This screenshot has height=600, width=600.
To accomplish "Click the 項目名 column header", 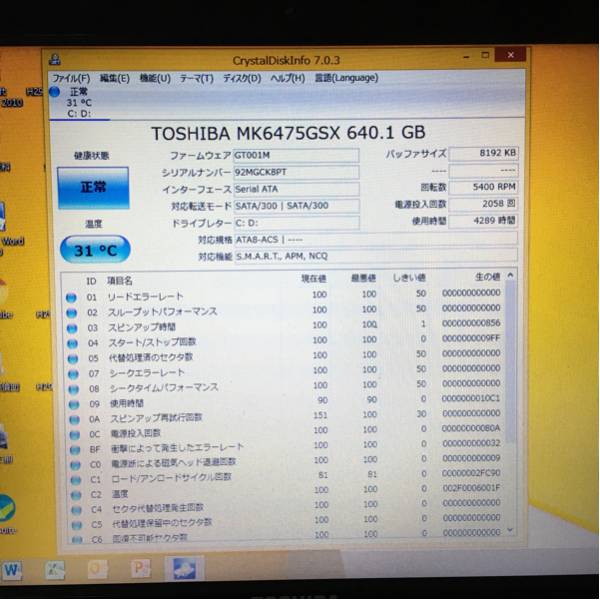I will coord(120,281).
